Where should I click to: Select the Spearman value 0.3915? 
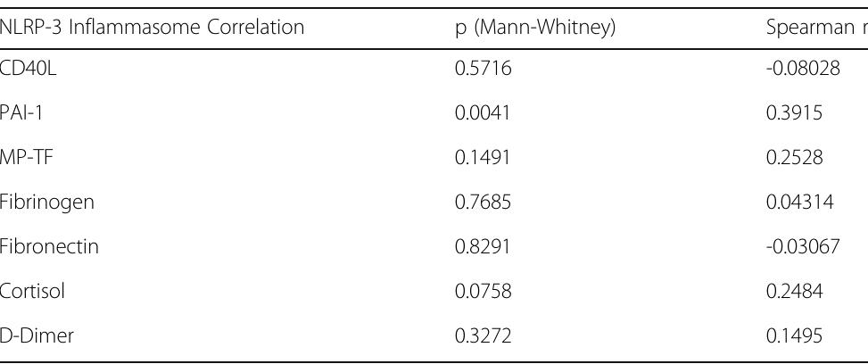791,113
